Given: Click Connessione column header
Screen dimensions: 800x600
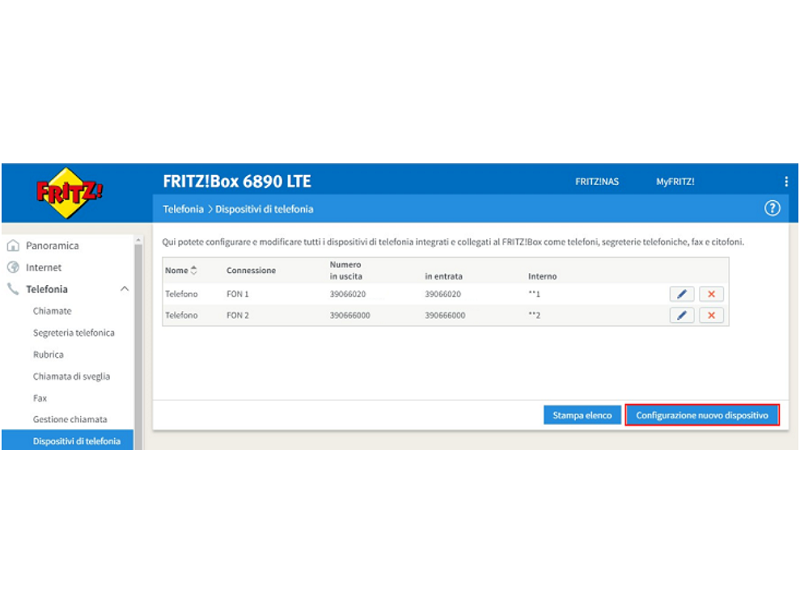Looking at the screenshot, I should point(251,270).
